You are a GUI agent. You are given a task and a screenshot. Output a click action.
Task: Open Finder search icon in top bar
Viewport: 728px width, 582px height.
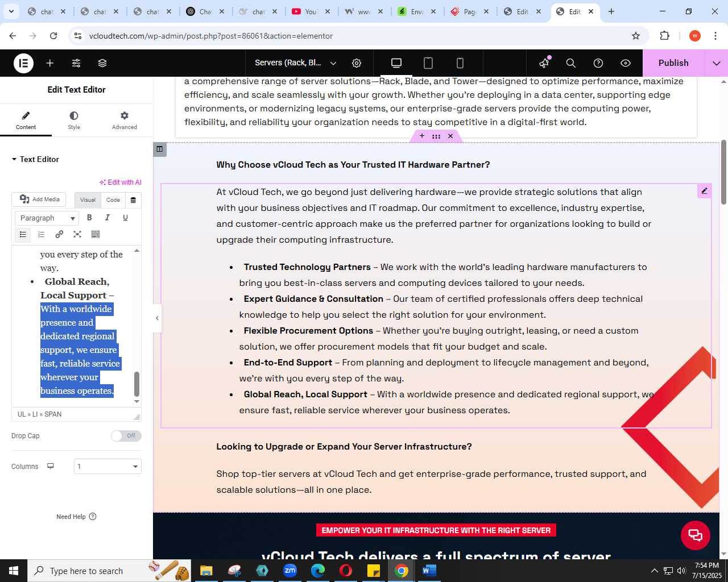click(571, 63)
